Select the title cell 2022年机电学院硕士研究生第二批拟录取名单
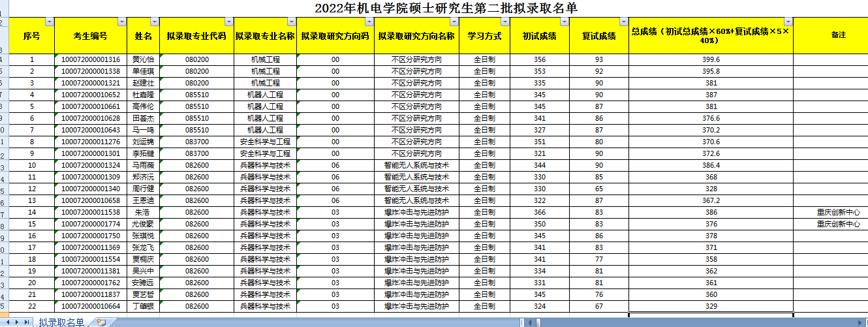This screenshot has height=327, width=868. (x=433, y=8)
